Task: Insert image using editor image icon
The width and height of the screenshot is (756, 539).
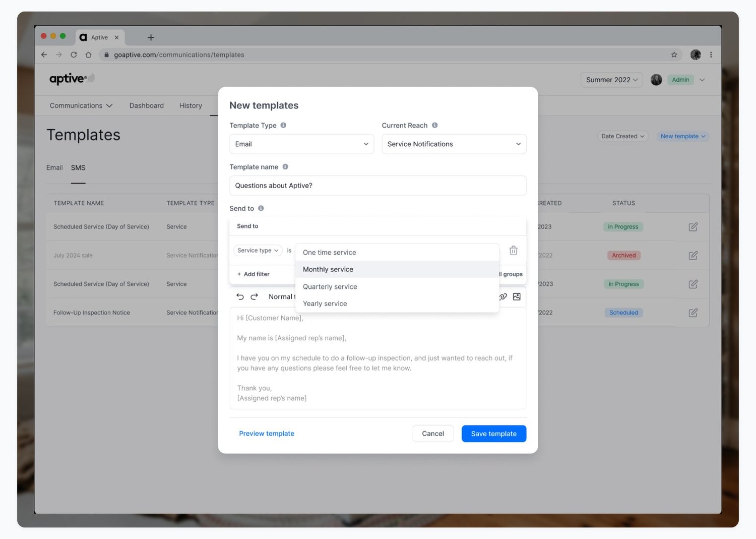Action: coord(517,296)
